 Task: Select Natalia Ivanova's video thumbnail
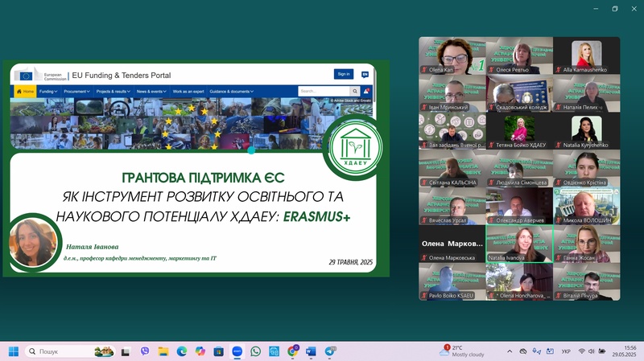tap(518, 244)
